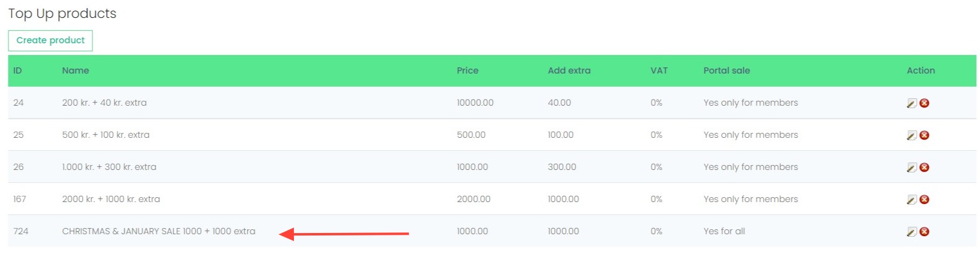Click the Portal sale column header

pyautogui.click(x=726, y=70)
